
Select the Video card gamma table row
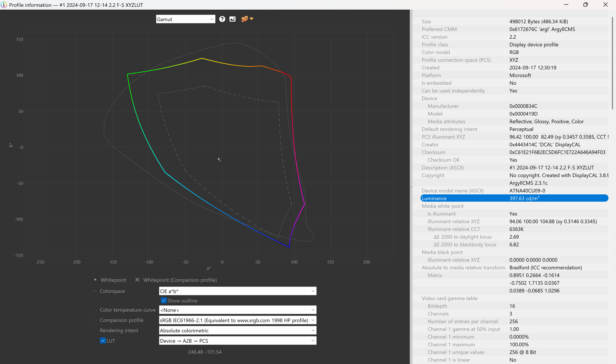[514, 298]
